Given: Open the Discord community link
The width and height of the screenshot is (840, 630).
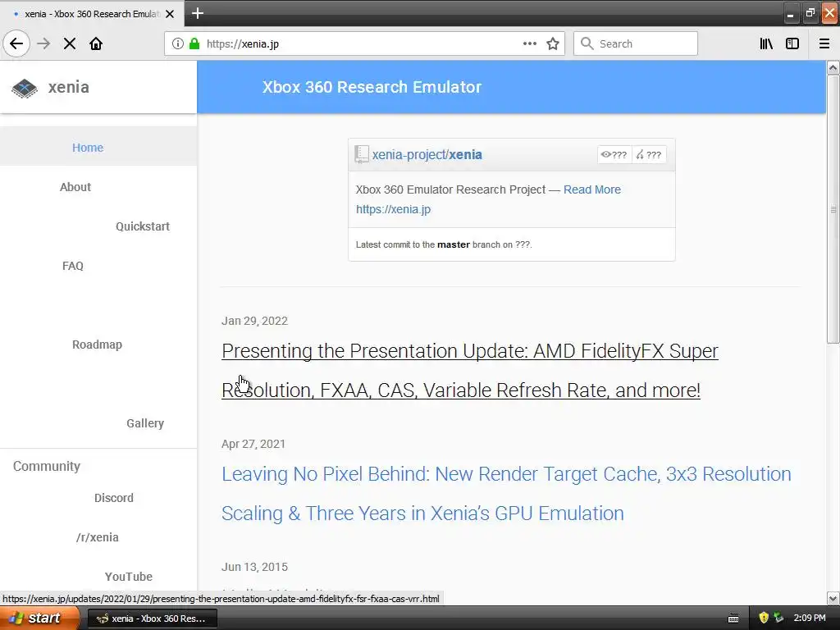Looking at the screenshot, I should tap(113, 498).
